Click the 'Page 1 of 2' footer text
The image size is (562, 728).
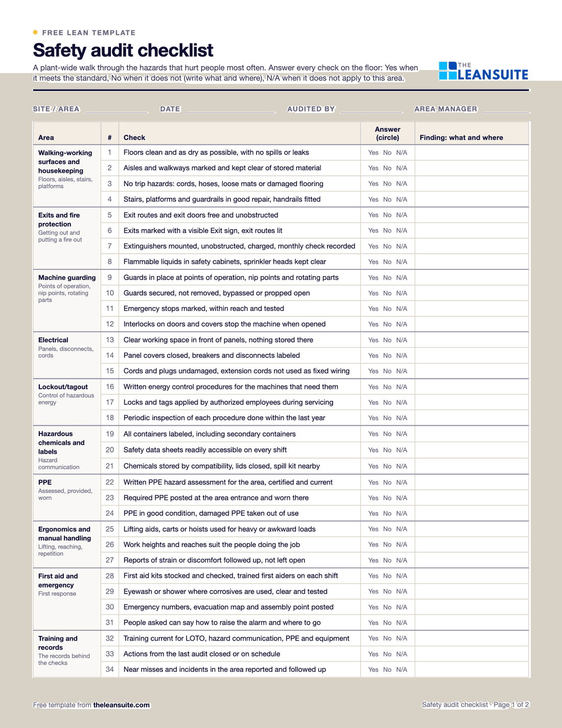[511, 704]
